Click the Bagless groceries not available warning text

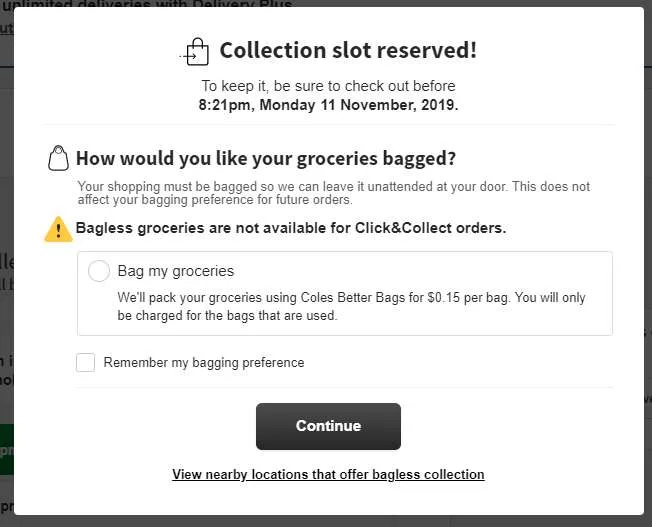coord(291,228)
